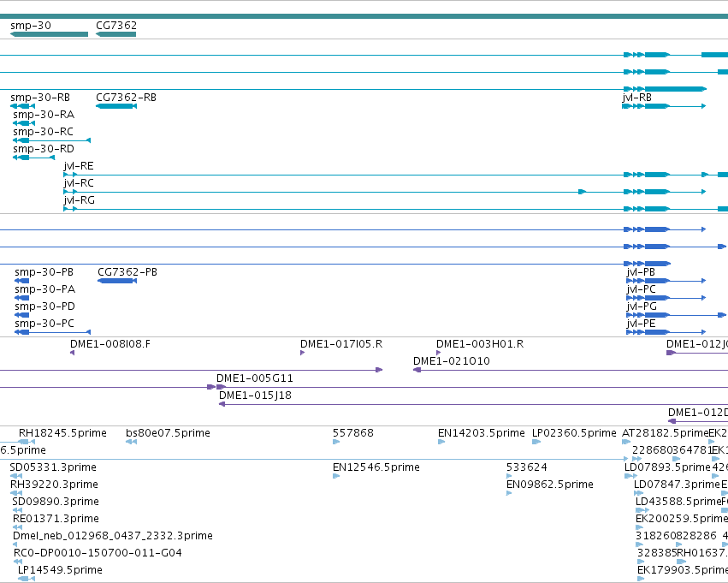
Task: Click the LD07847.3prime EST label
Action: (x=677, y=485)
